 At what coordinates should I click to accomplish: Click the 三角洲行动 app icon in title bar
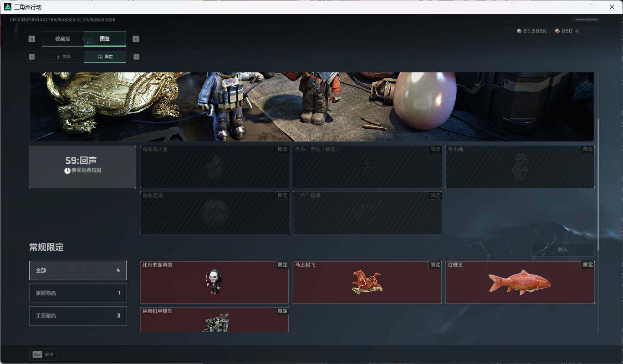[x=8, y=7]
